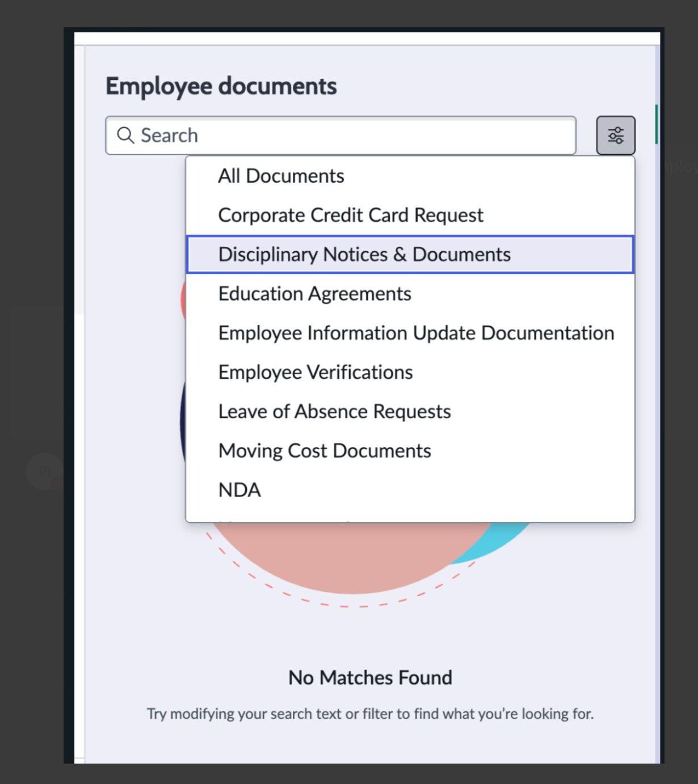Pick "Education Agreements" from the dropdown
The image size is (698, 784).
pyautogui.click(x=315, y=293)
